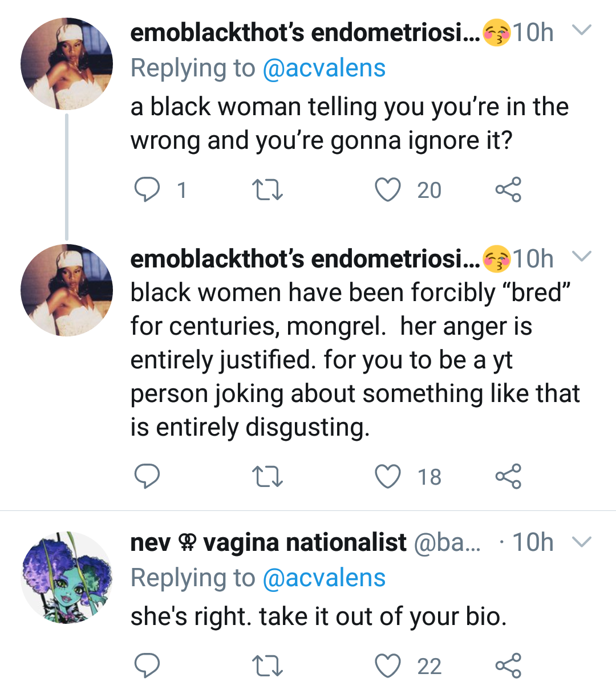
Task: Expand the second tweet's options chevron
Action: click(581, 257)
